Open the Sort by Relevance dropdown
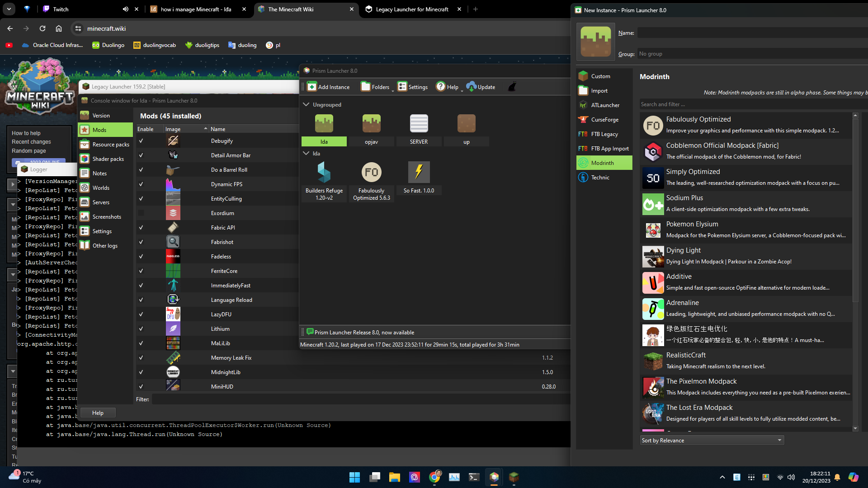The width and height of the screenshot is (868, 488). pyautogui.click(x=712, y=440)
